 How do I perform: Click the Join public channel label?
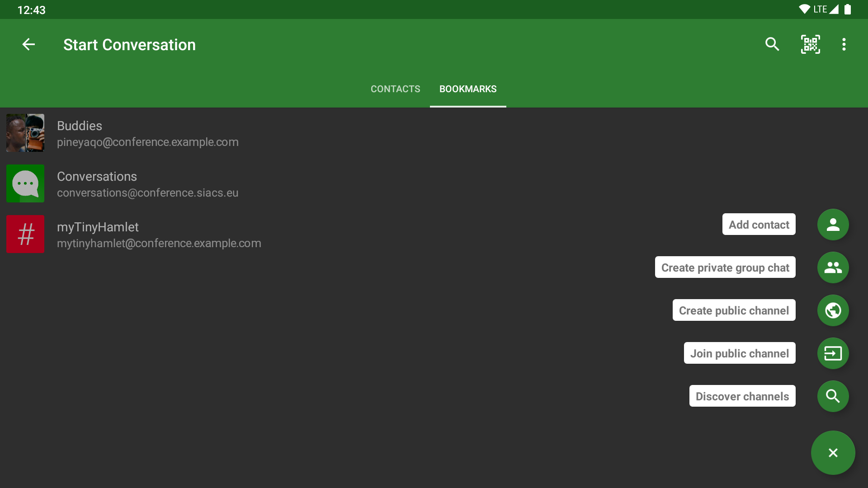point(739,353)
